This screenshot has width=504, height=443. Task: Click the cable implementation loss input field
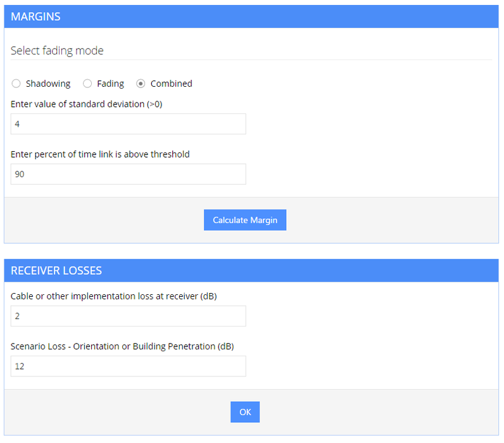[128, 316]
